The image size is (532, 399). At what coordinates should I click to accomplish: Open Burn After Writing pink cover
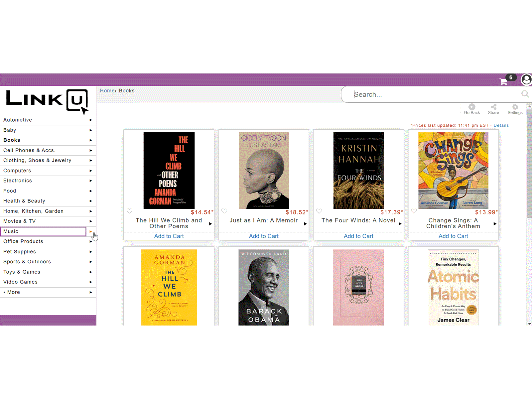(x=358, y=287)
